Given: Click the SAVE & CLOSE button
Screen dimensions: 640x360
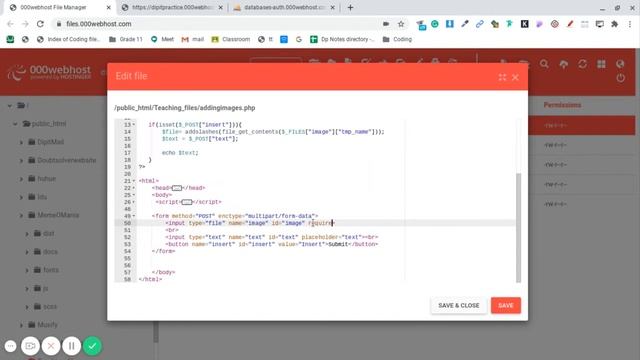Looking at the screenshot, I should click(x=459, y=305).
